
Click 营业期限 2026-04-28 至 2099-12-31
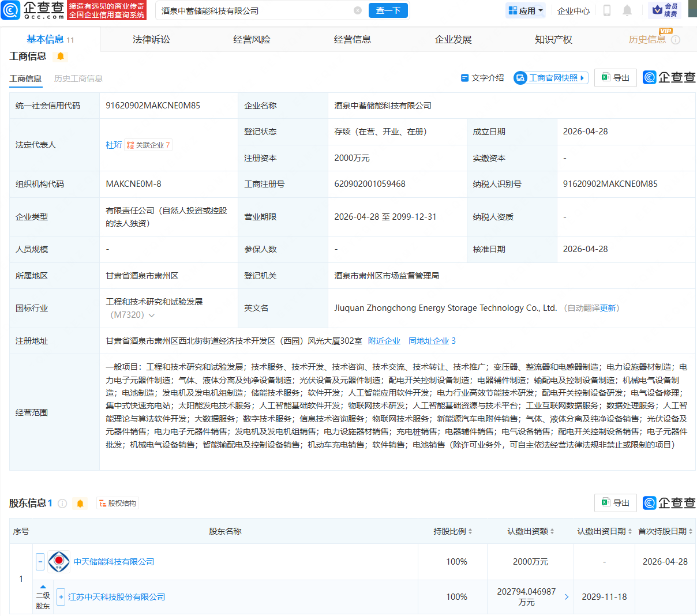385,217
